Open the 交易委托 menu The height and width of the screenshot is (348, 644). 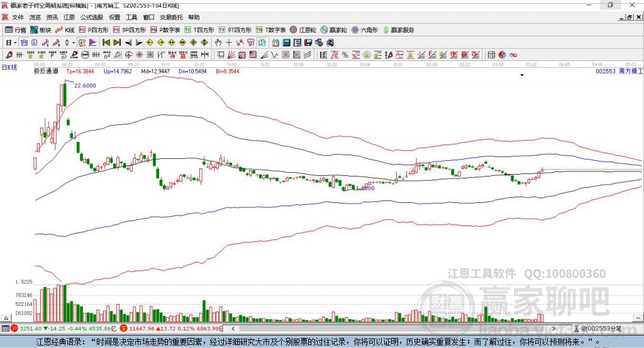(171, 18)
